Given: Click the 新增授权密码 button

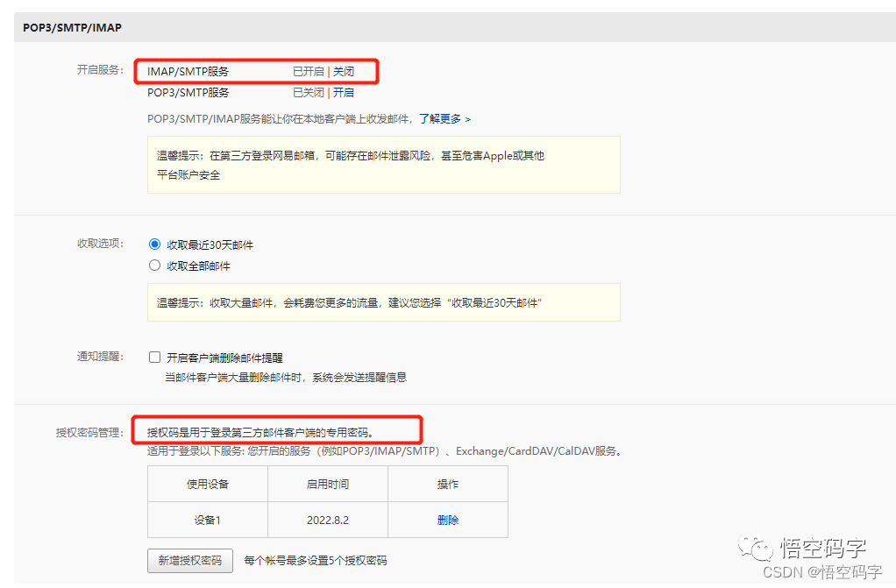Looking at the screenshot, I should click(x=190, y=561).
